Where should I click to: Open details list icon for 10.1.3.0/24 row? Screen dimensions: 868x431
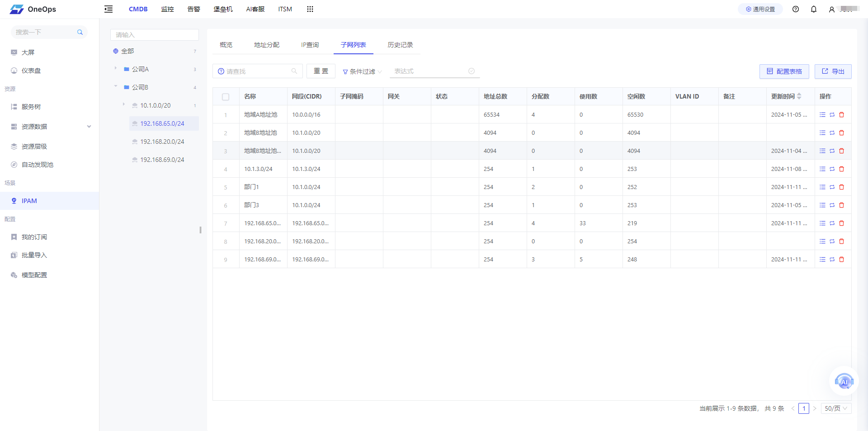[x=822, y=169]
